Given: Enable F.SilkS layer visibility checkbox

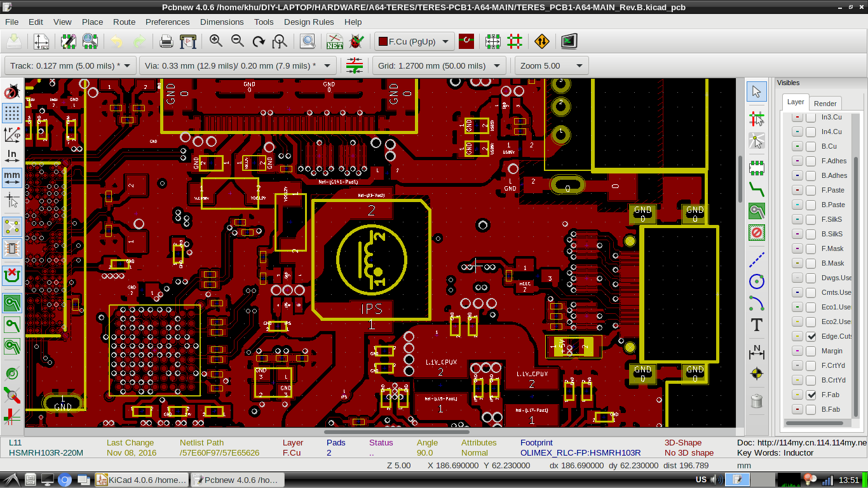Looking at the screenshot, I should [x=811, y=219].
